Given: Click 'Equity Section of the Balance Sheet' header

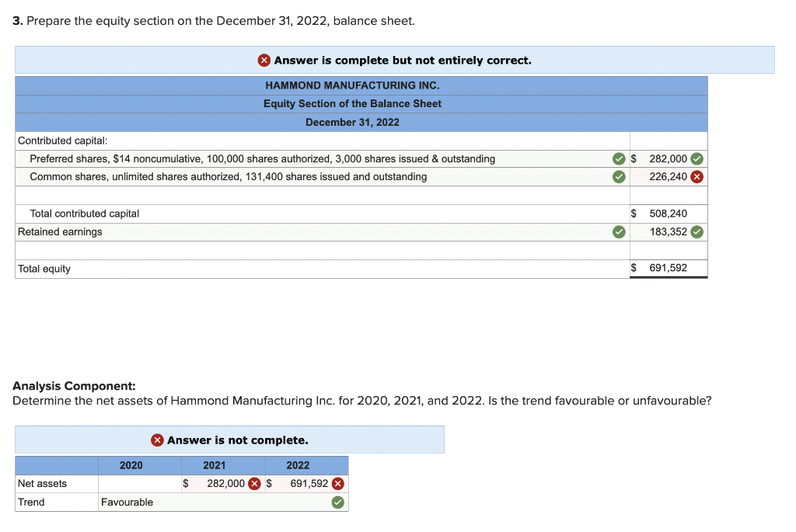Looking at the screenshot, I should tap(352, 103).
